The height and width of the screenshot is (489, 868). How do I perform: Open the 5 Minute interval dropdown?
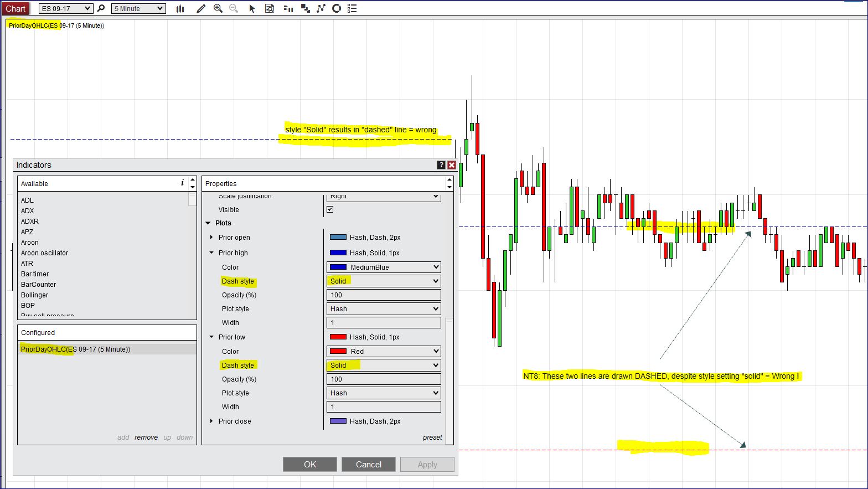pos(138,8)
